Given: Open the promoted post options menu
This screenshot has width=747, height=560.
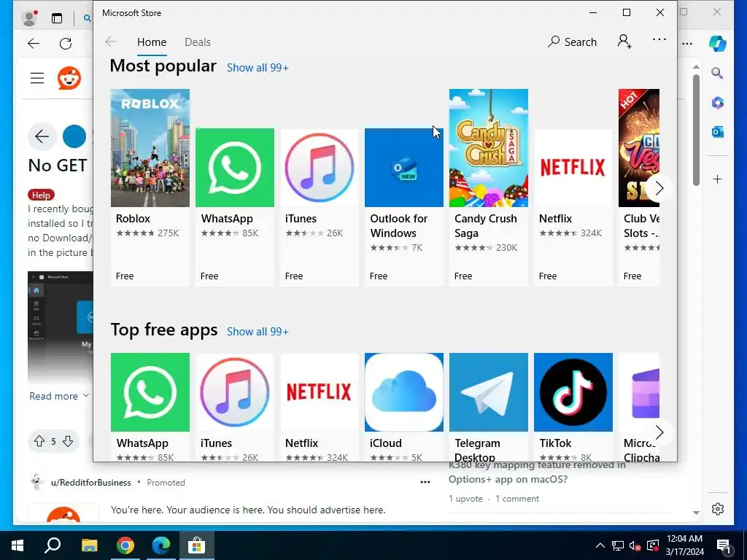Looking at the screenshot, I should [x=425, y=483].
